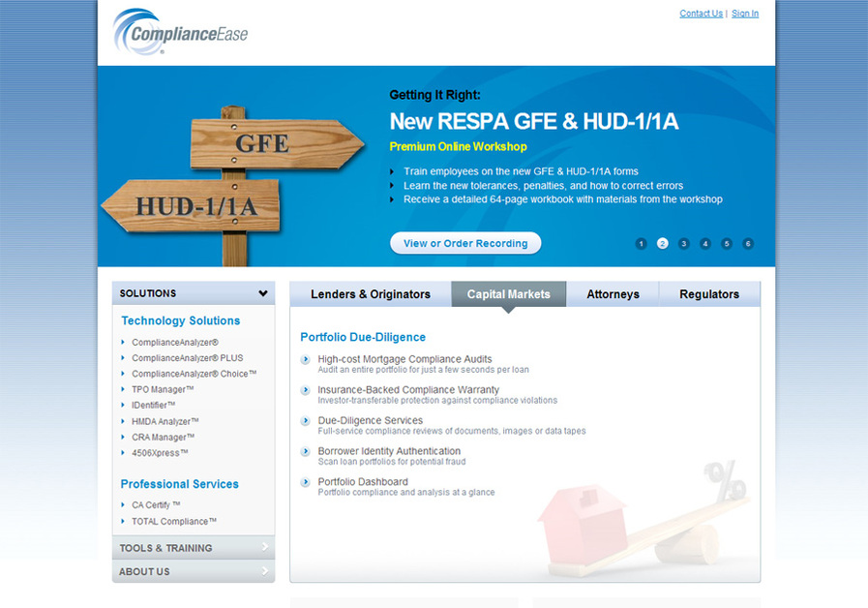Collapse the Solutions panel chevron
868x608 pixels.
click(263, 293)
